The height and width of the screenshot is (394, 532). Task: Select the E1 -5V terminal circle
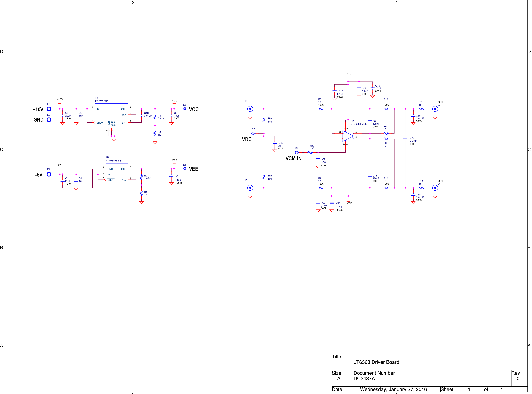click(x=49, y=174)
